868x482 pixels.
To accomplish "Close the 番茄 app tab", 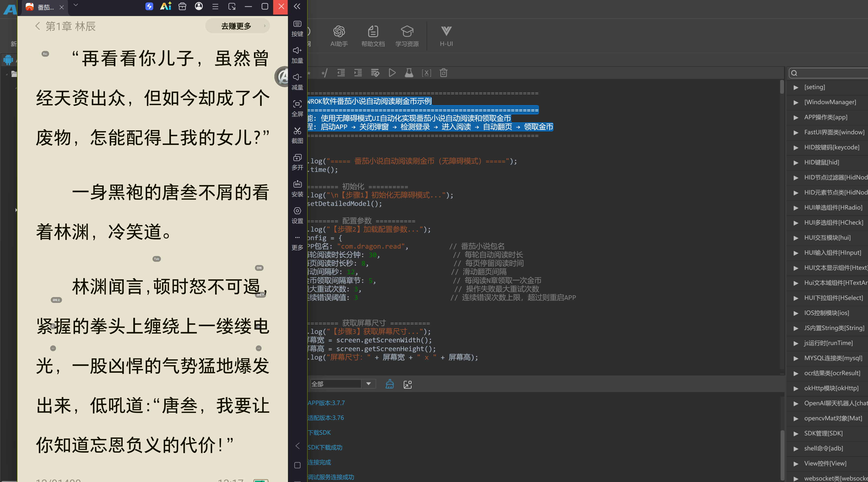I will (x=61, y=7).
